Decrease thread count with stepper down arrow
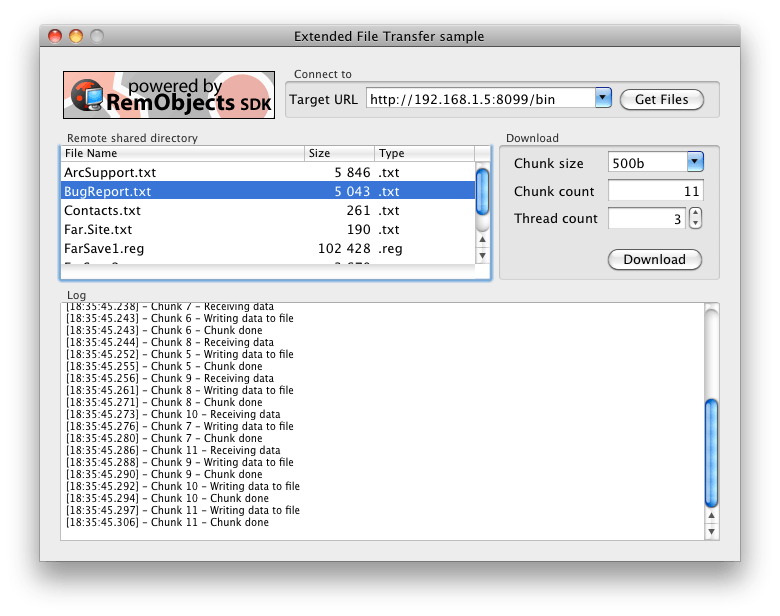 (696, 224)
